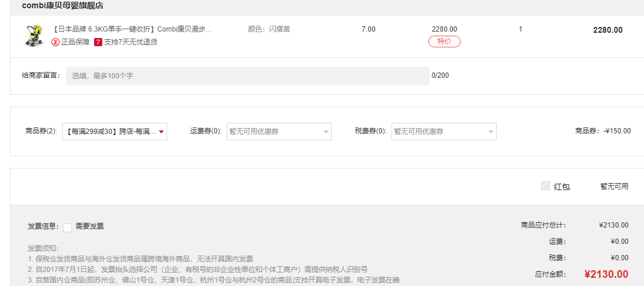Click the combi康贝母婴旗舰店 store name
This screenshot has width=644, height=286.
63,6
